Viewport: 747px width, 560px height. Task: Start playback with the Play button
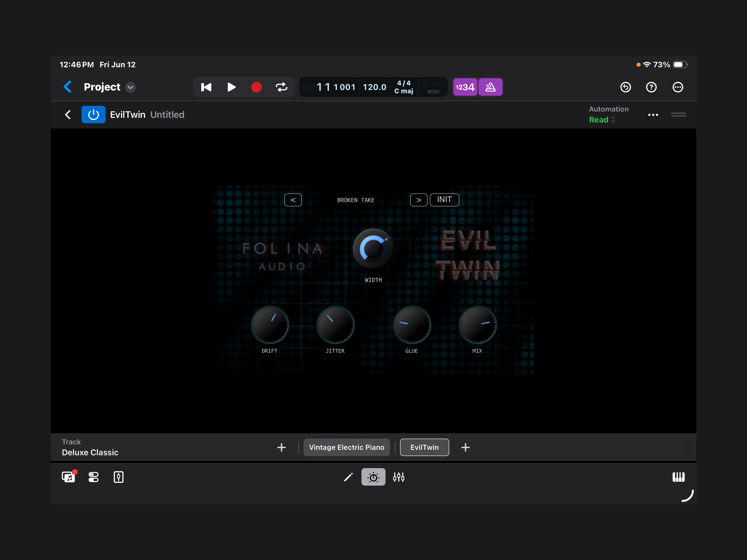(x=231, y=87)
